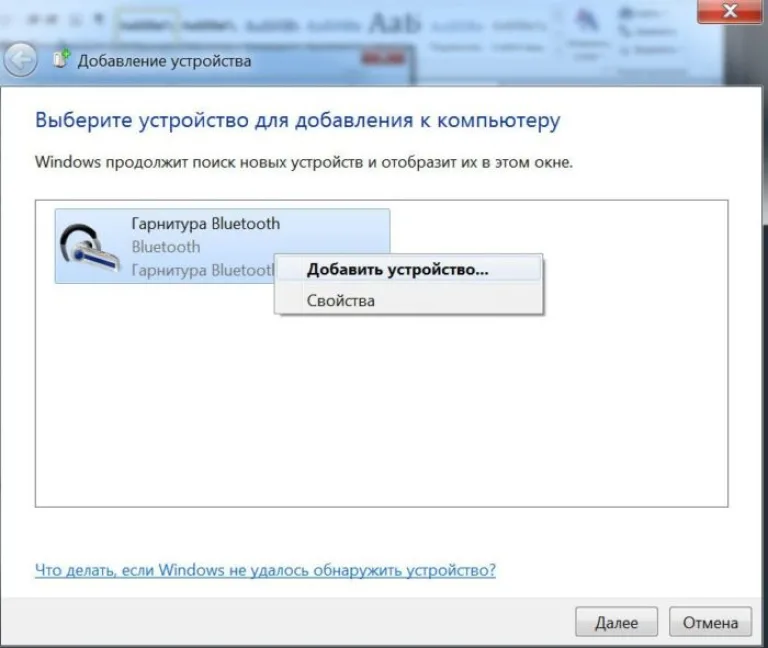This screenshot has height=648, width=768.
Task: Click the "Отмена" button
Action: [x=710, y=622]
